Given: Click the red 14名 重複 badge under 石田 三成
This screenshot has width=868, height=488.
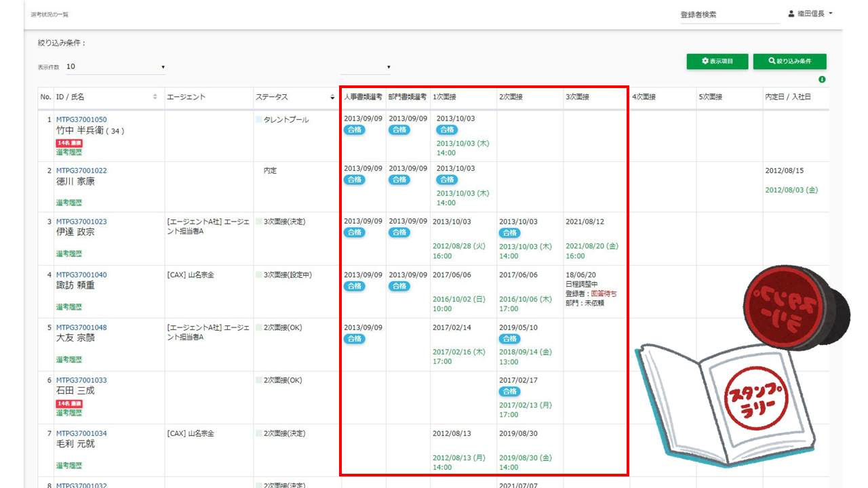Looking at the screenshot, I should click(x=68, y=403).
